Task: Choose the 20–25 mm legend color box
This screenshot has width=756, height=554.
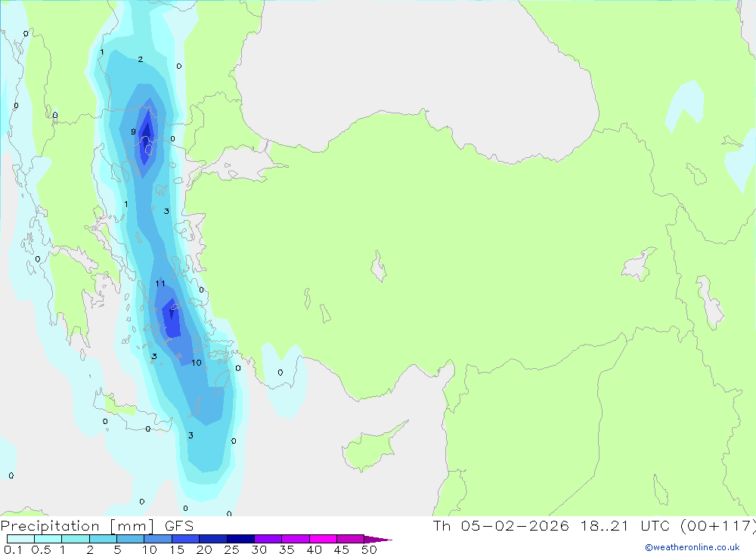Action: pyautogui.click(x=212, y=539)
